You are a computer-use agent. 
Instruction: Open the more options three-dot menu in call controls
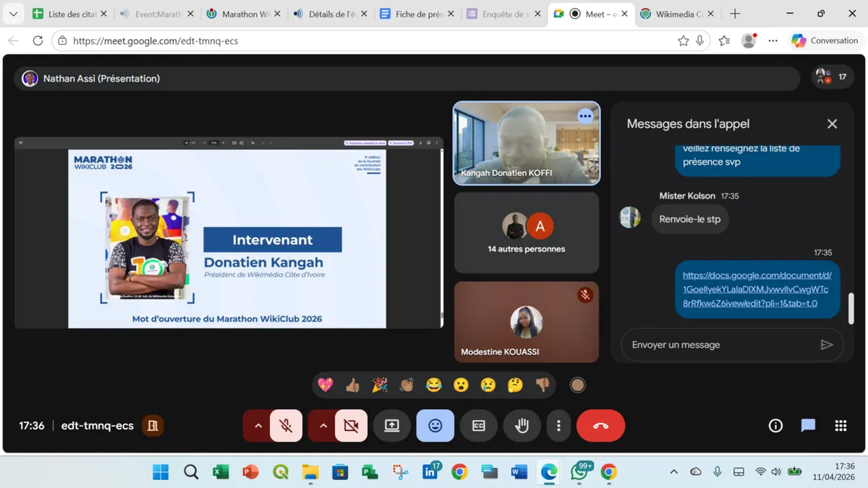(x=558, y=426)
